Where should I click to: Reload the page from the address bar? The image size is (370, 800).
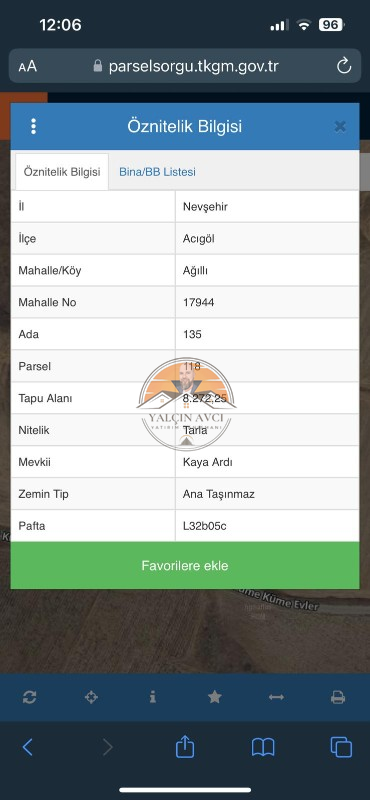tap(344, 66)
